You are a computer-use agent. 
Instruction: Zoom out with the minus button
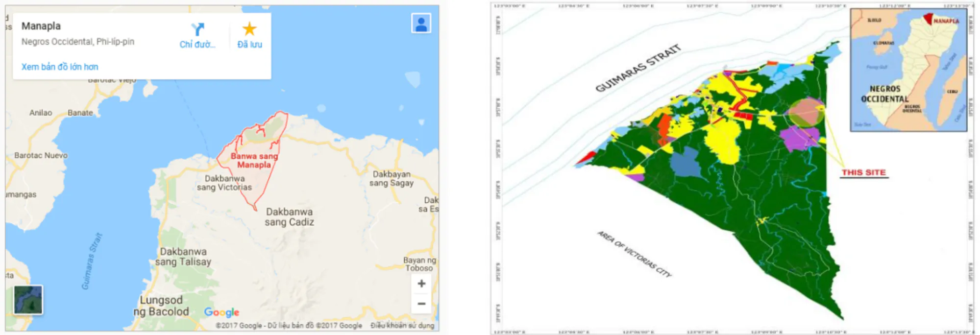click(421, 304)
